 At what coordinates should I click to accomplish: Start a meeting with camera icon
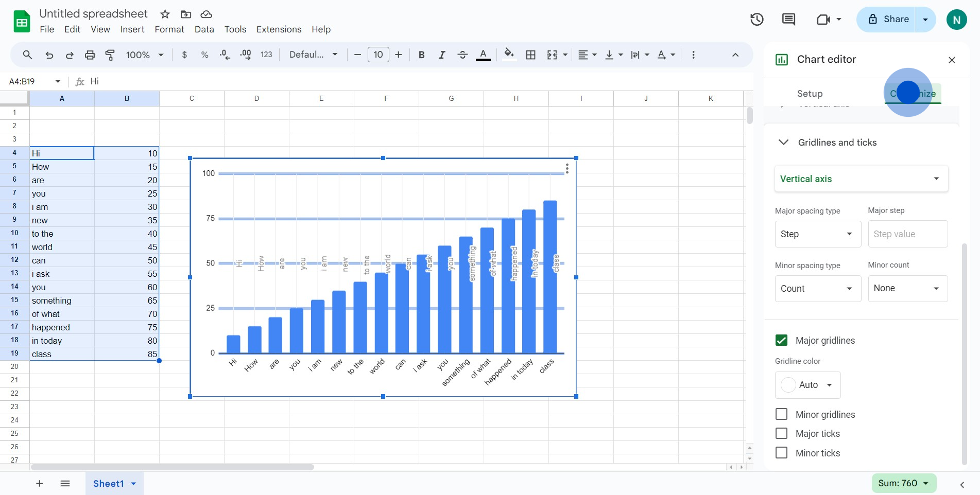coord(823,20)
